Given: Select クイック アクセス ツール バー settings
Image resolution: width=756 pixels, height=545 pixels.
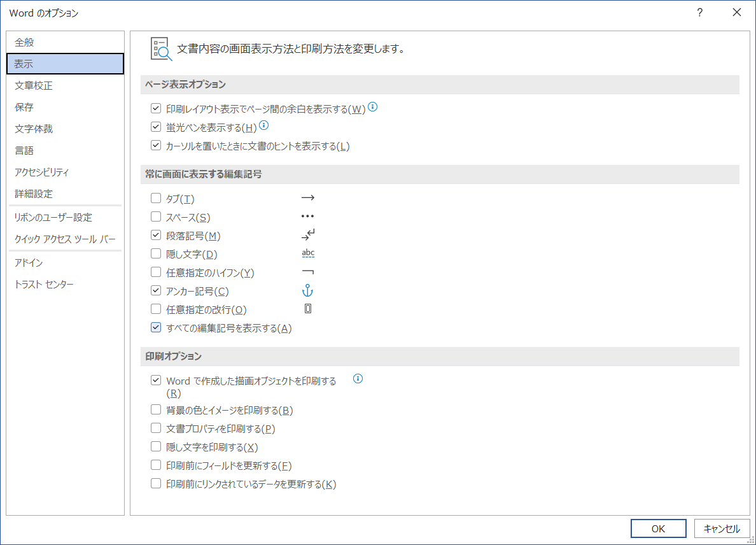Looking at the screenshot, I should tap(65, 239).
